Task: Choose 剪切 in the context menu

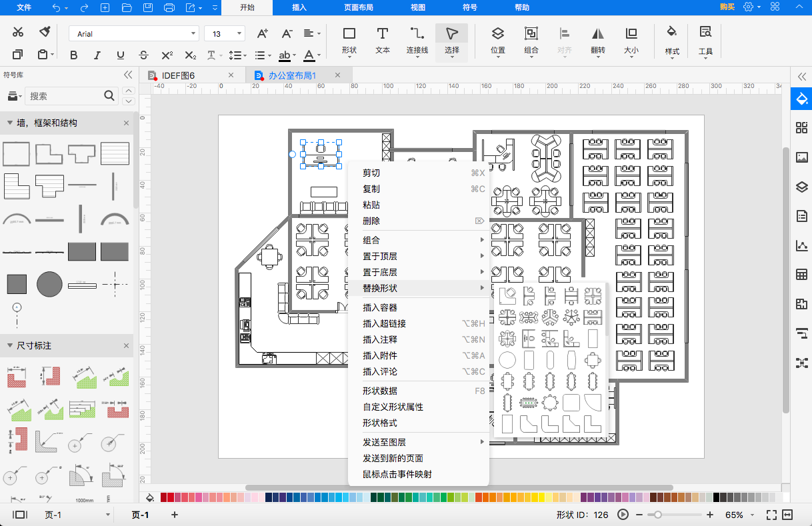Action: click(x=371, y=173)
